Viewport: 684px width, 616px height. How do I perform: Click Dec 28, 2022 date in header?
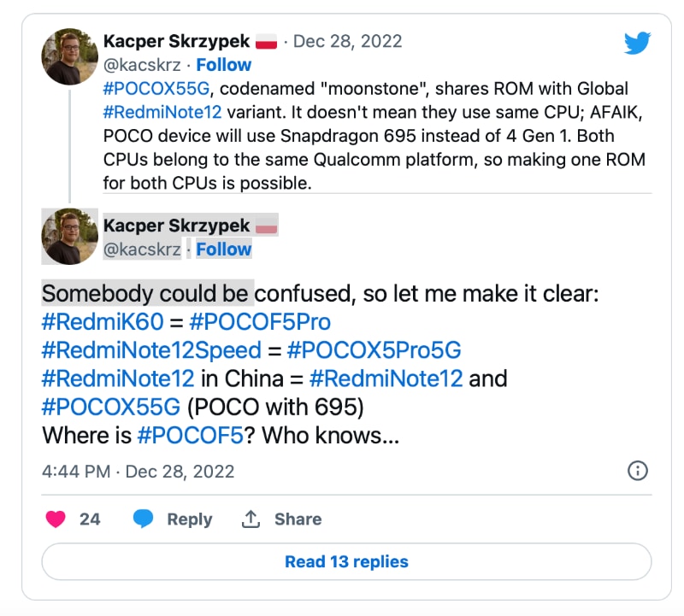coord(347,41)
